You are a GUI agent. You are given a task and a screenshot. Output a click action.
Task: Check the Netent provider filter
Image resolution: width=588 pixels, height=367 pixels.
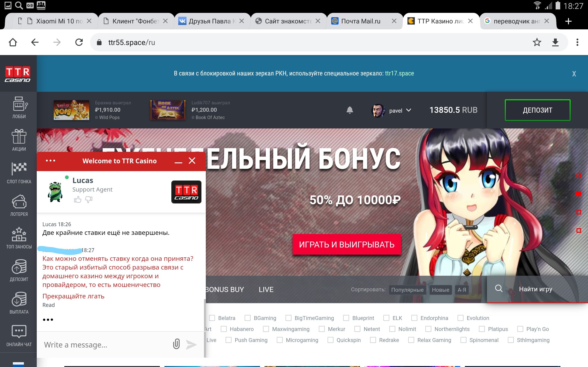point(357,329)
